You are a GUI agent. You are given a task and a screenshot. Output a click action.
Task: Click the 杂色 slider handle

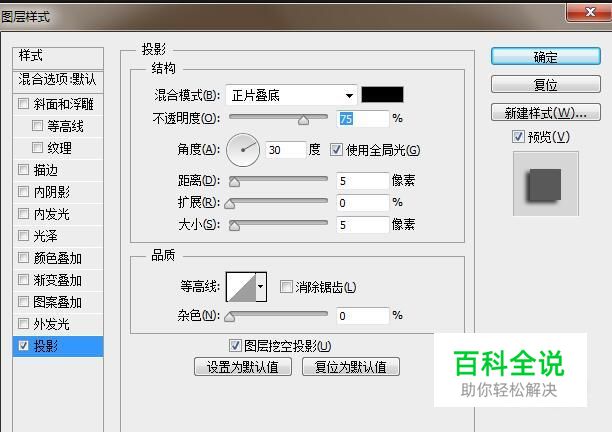pos(230,316)
